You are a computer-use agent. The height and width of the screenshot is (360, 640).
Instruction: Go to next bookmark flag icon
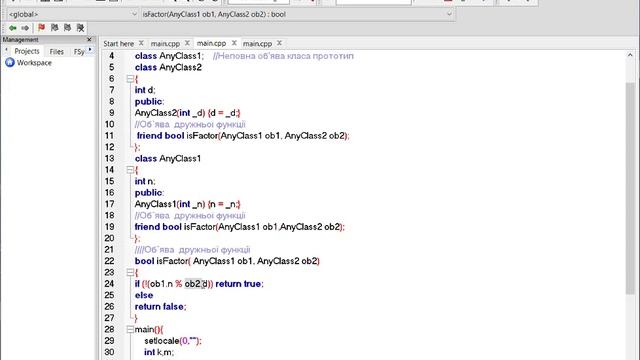(x=67, y=28)
